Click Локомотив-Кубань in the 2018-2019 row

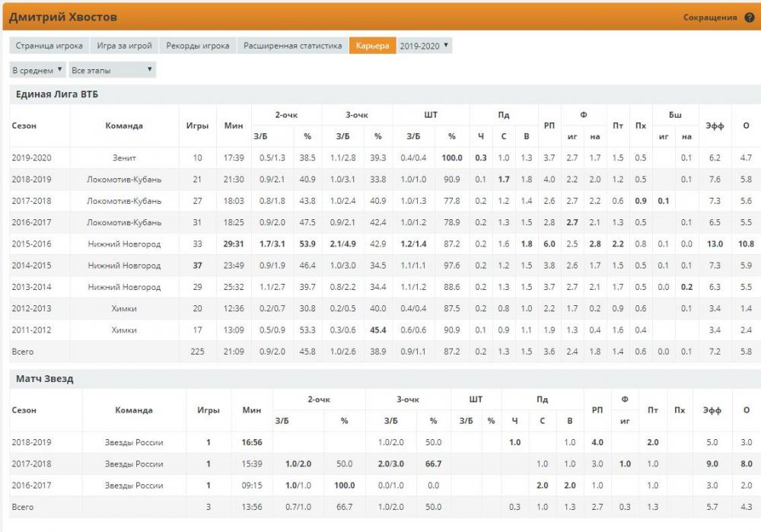point(124,180)
